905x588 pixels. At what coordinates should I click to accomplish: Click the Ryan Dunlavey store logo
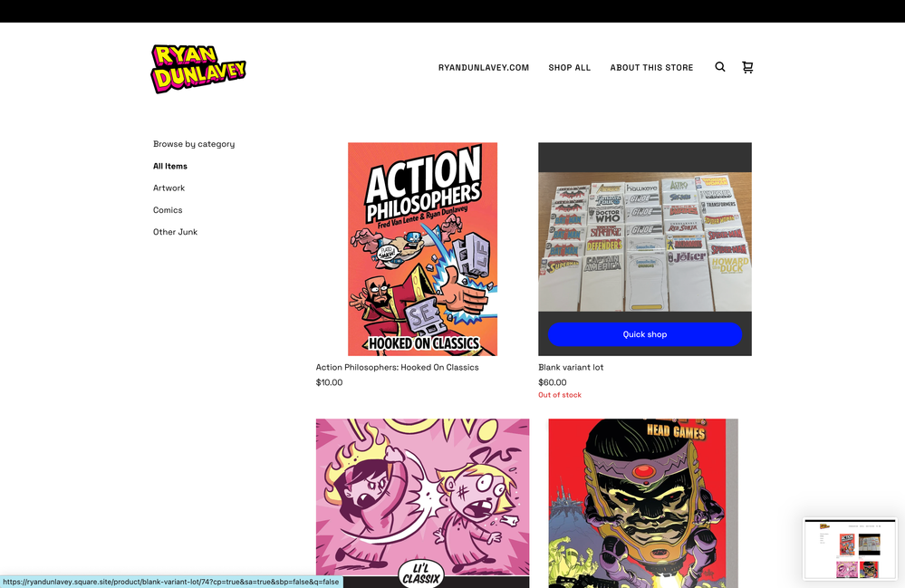(198, 68)
